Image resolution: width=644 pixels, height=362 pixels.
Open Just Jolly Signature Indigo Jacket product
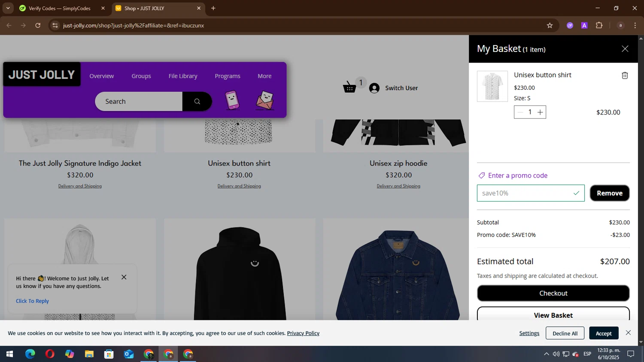[80, 163]
